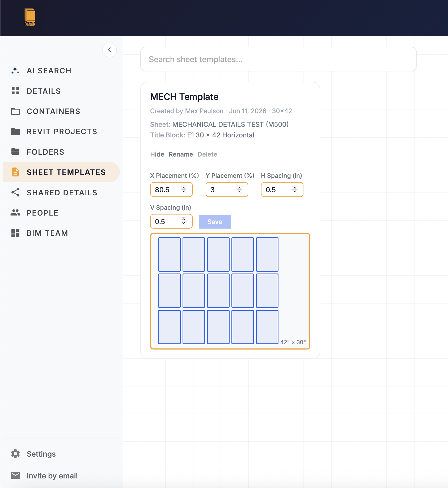Navigate to REVIT PROJECTS
448x488 pixels.
[x=62, y=132]
